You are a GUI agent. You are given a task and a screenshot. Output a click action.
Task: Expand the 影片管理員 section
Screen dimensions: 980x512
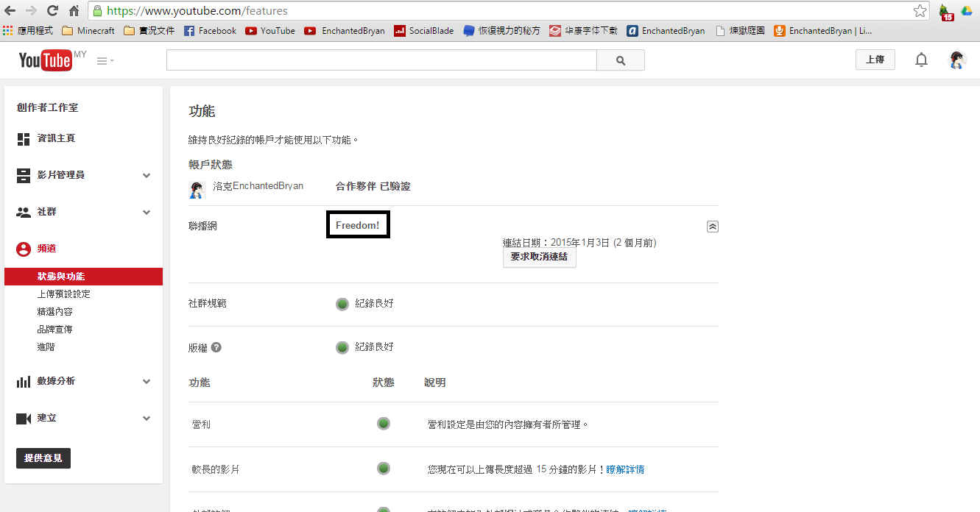147,175
